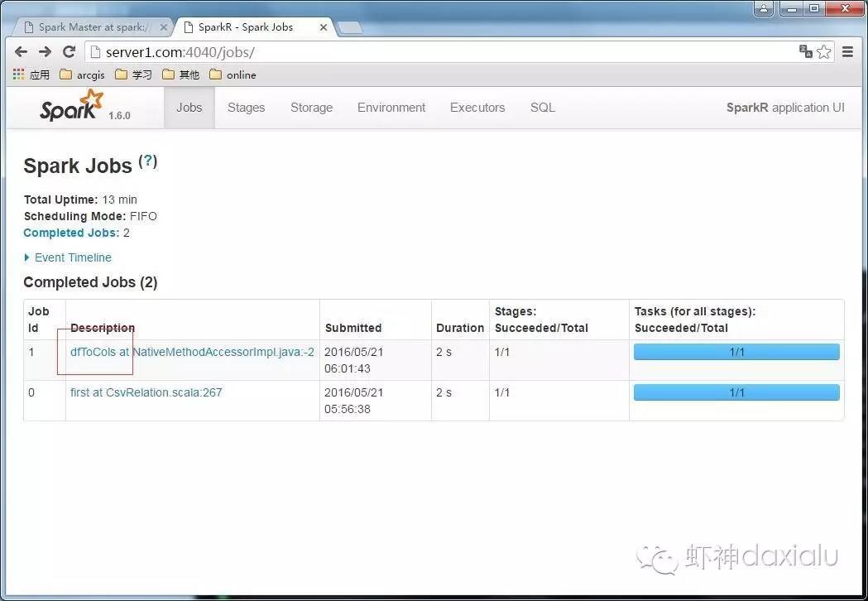Screen dimensions: 868x601
Task: Open the Environment navigation tab
Action: [391, 108]
